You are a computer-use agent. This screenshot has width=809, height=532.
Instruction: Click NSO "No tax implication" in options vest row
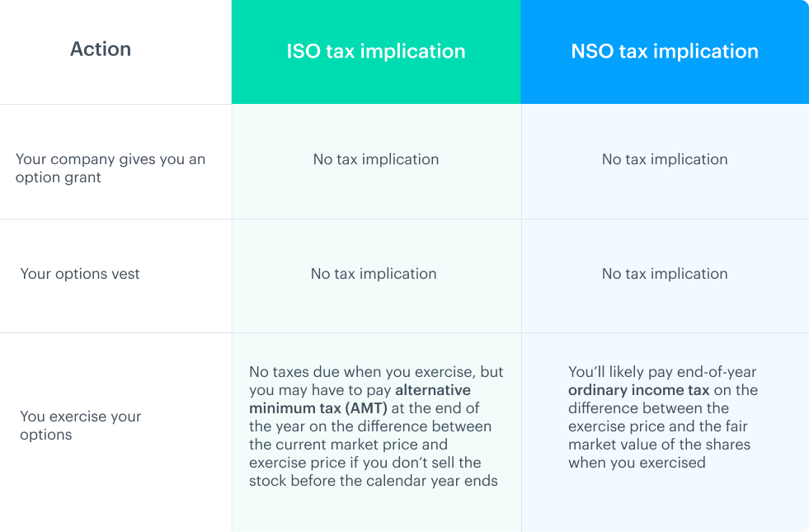(x=665, y=274)
